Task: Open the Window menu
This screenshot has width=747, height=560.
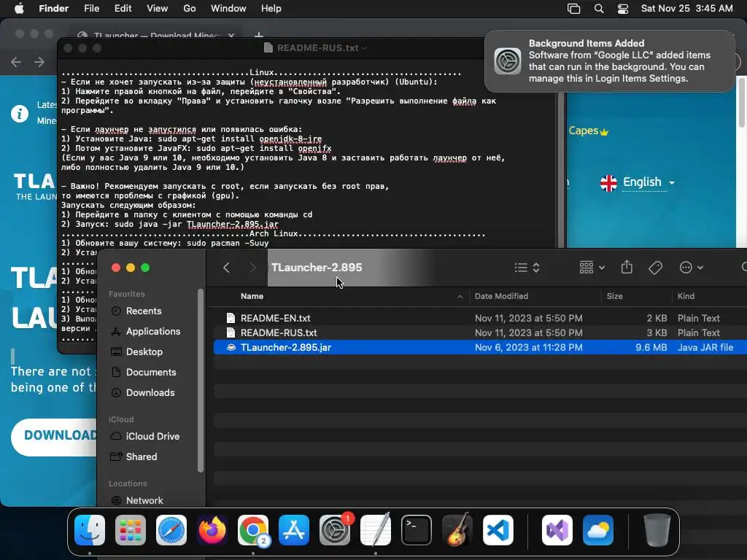Action: 228,9
